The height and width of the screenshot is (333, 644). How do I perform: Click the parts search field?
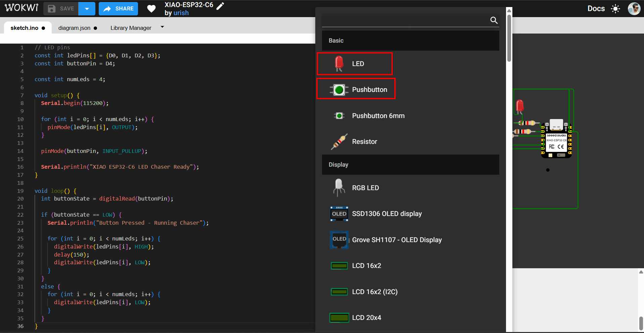click(405, 20)
